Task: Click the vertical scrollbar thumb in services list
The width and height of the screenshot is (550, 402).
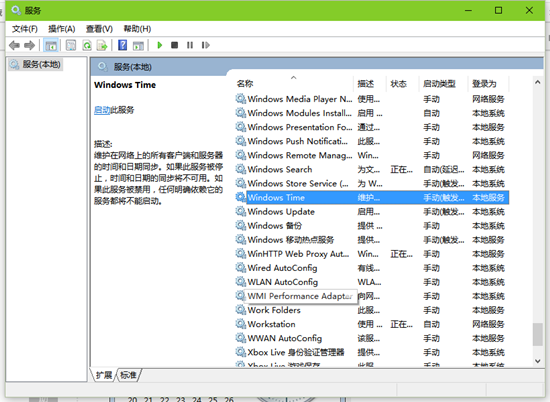Action: click(x=537, y=334)
